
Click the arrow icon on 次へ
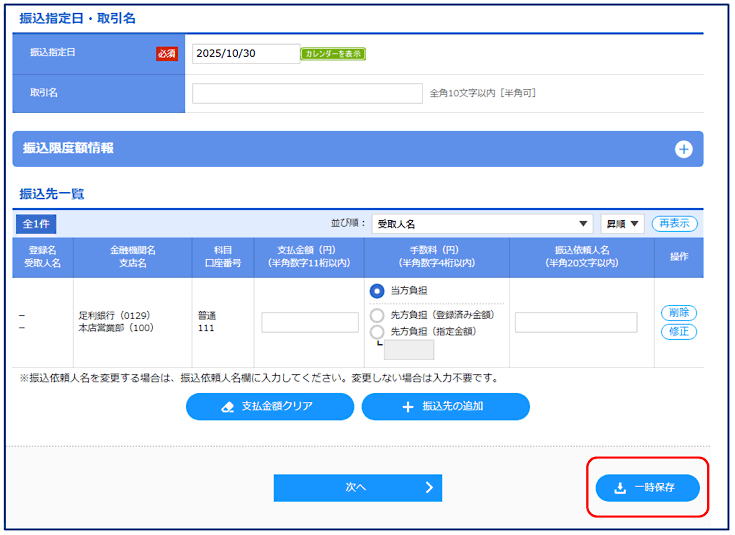[428, 488]
